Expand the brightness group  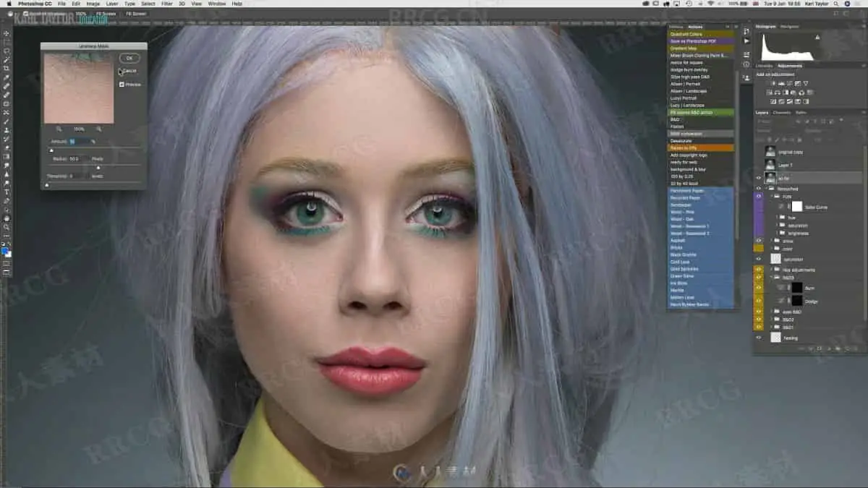tap(776, 233)
